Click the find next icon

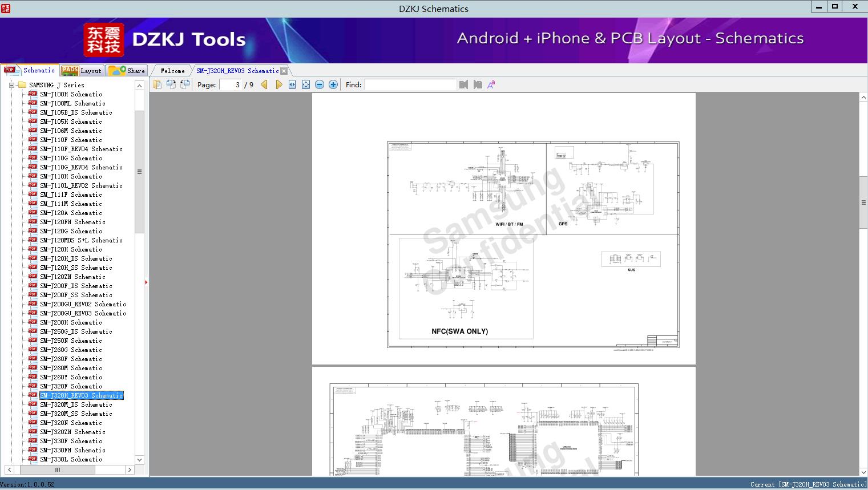478,84
